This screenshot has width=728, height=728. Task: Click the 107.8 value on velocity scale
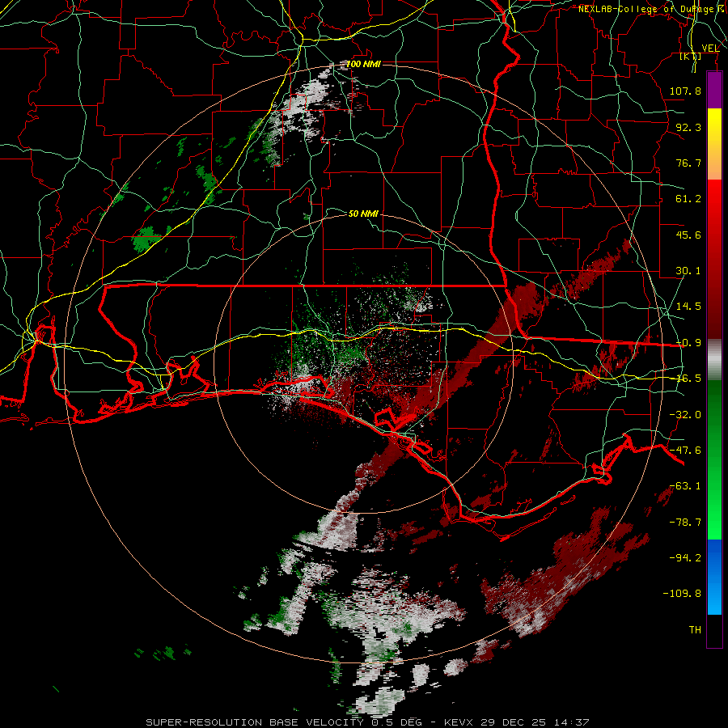[685, 91]
